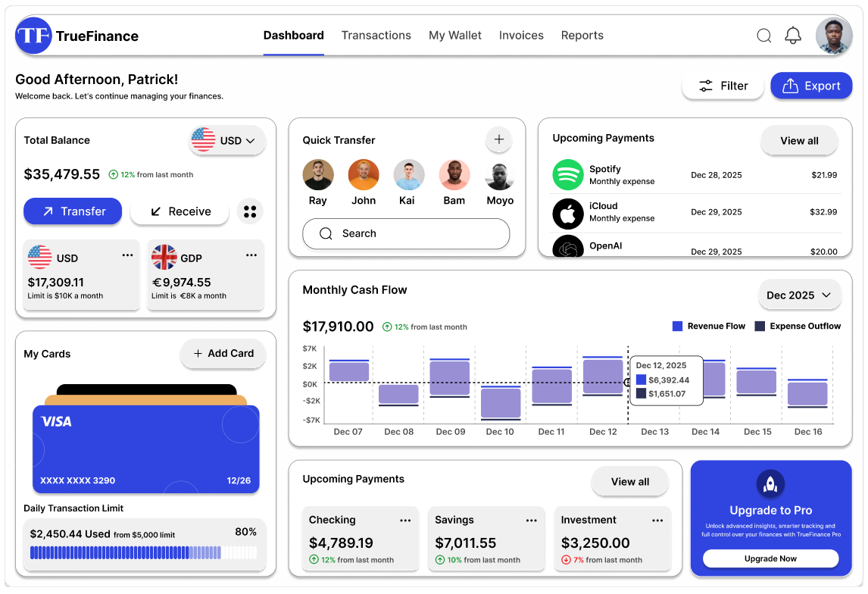Screen dimensions: 868x594
Task: Click the Expense Outflow legend swatch
Action: pos(760,326)
